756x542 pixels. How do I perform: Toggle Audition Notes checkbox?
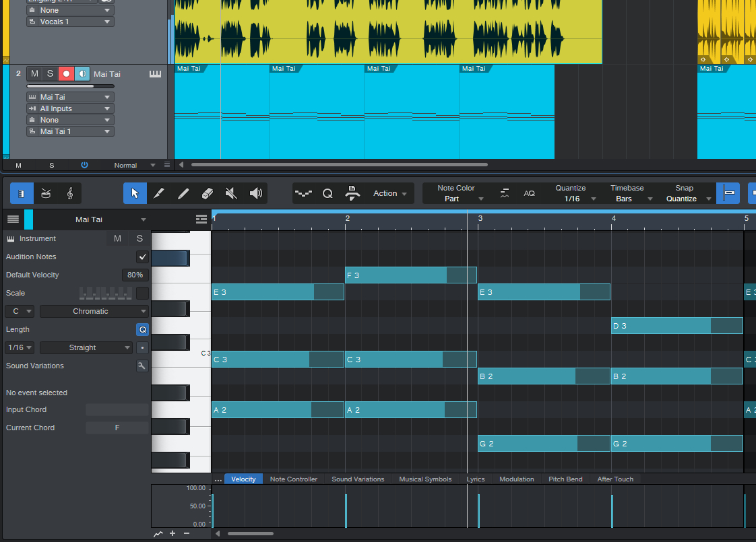[x=142, y=257]
